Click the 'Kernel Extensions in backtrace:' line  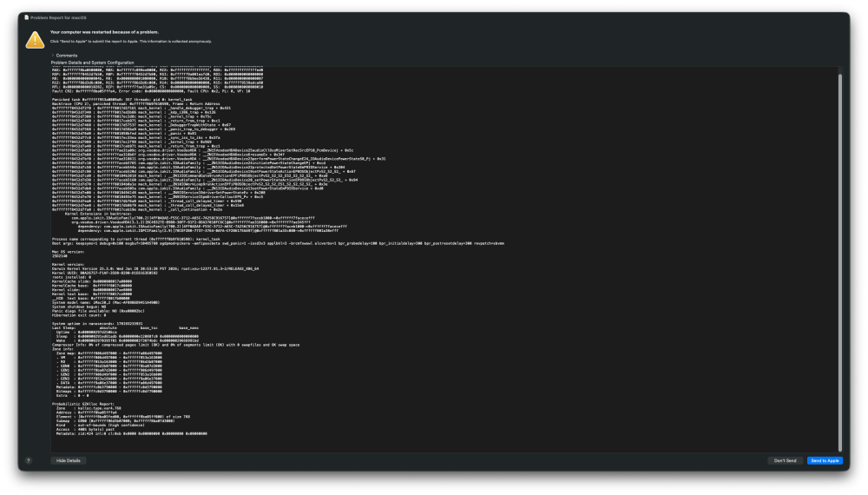coord(97,214)
